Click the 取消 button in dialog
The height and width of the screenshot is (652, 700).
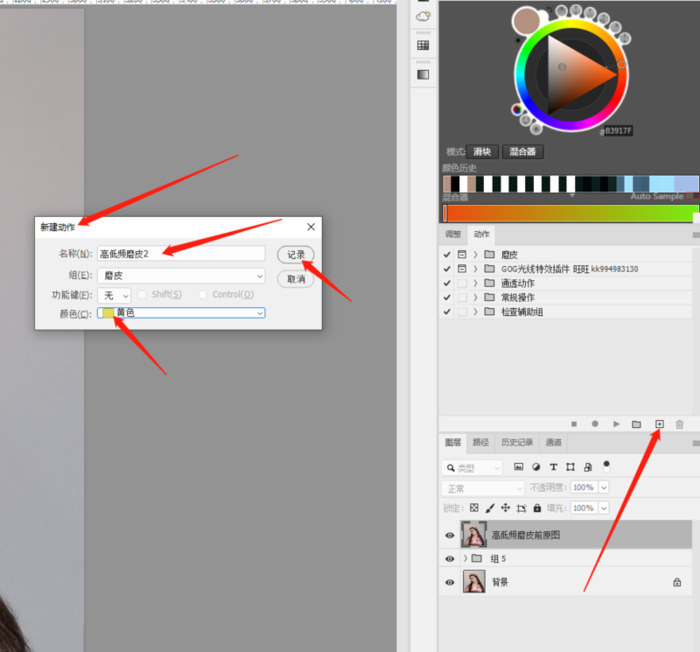pos(296,279)
